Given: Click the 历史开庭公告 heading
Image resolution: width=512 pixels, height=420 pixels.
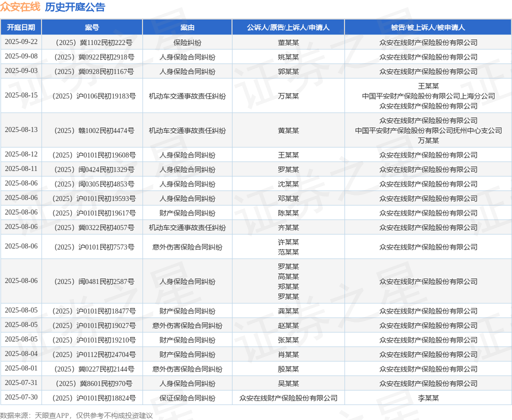Looking at the screenshot, I should point(75,7).
